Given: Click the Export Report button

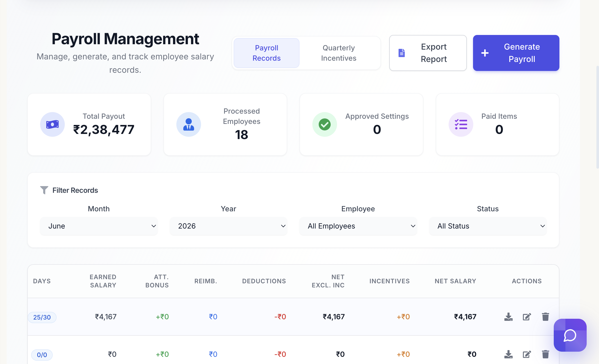Looking at the screenshot, I should click(428, 53).
